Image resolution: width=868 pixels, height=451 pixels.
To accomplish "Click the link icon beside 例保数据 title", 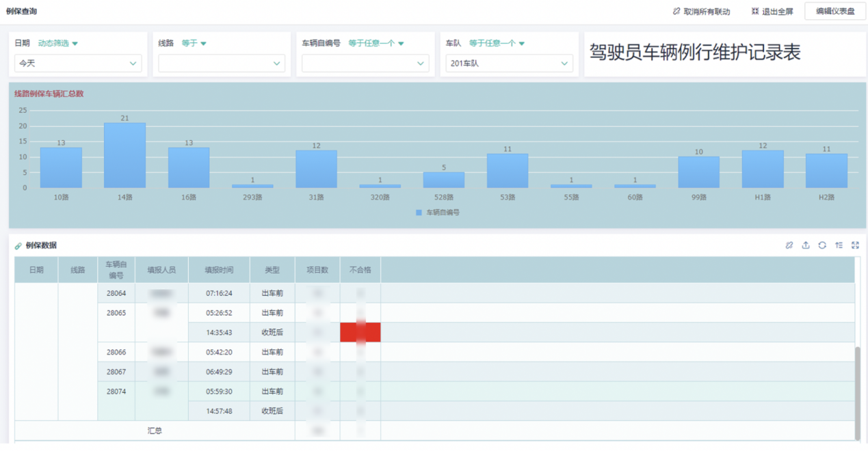I will [18, 246].
